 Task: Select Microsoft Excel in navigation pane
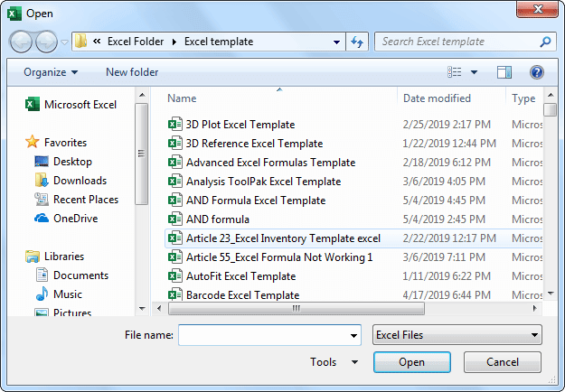(x=71, y=105)
